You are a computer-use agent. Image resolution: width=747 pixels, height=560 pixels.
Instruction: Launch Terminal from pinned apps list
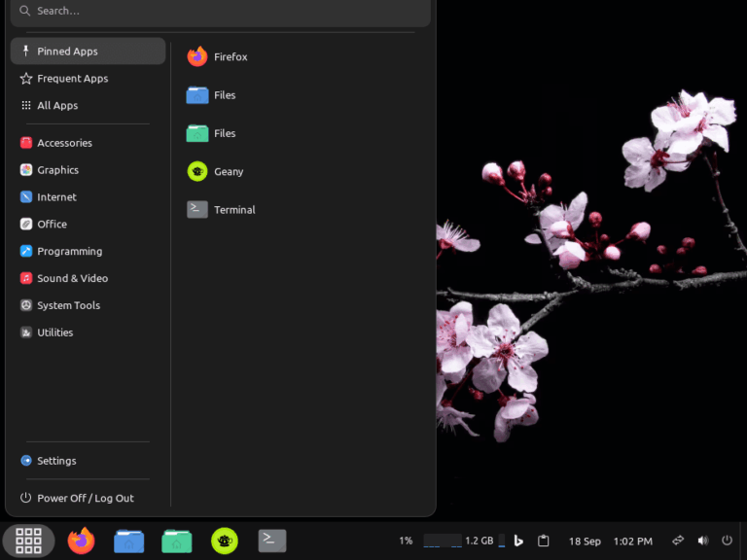(221, 210)
